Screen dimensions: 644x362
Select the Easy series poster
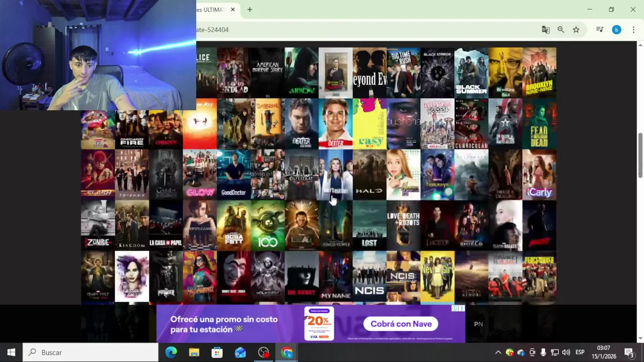coord(369,124)
